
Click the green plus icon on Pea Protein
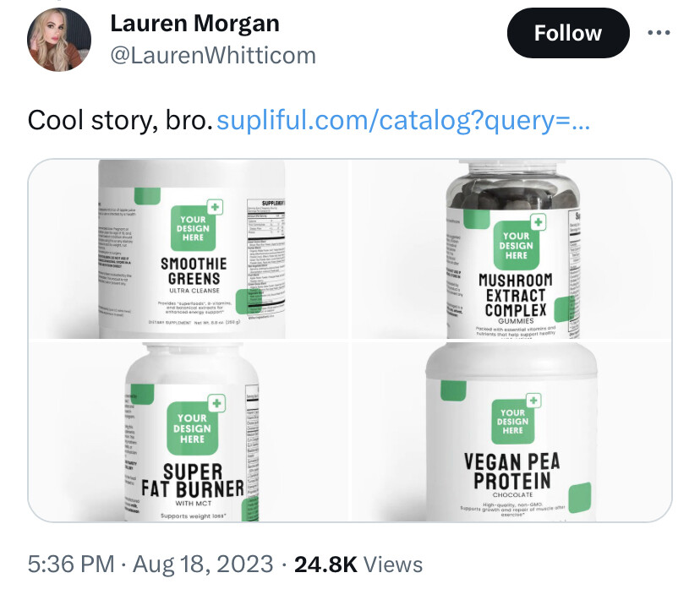click(x=533, y=401)
